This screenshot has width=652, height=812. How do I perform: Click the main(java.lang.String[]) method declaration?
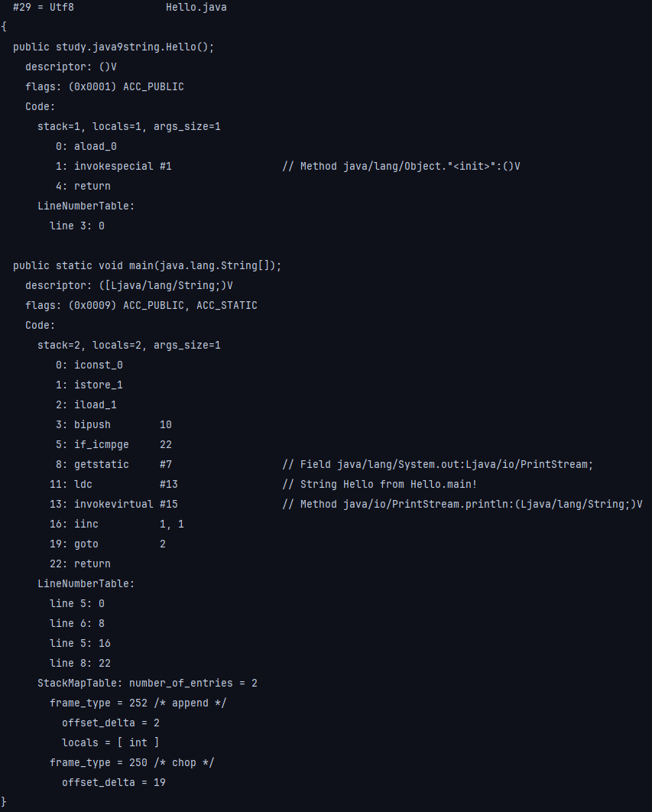(147, 266)
